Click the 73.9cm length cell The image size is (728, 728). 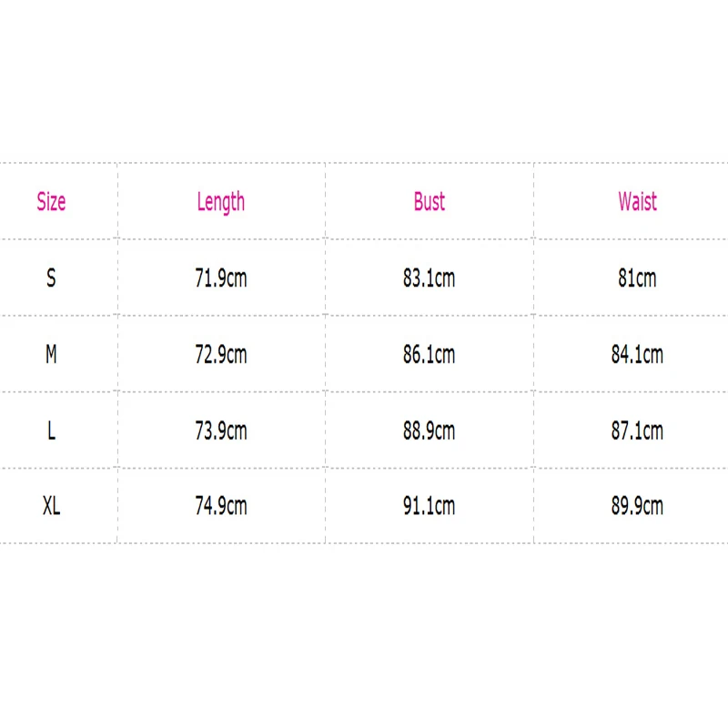pos(221,430)
